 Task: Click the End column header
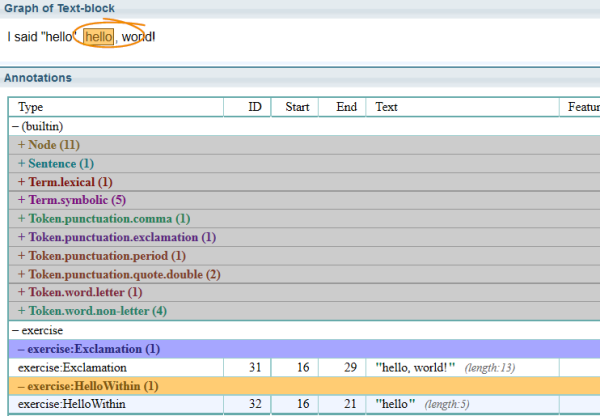pos(346,107)
